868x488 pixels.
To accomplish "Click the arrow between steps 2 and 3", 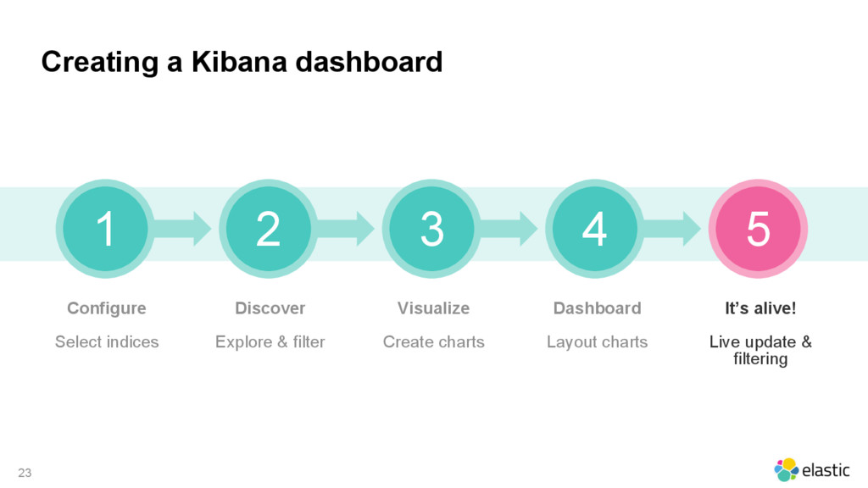I will [346, 229].
